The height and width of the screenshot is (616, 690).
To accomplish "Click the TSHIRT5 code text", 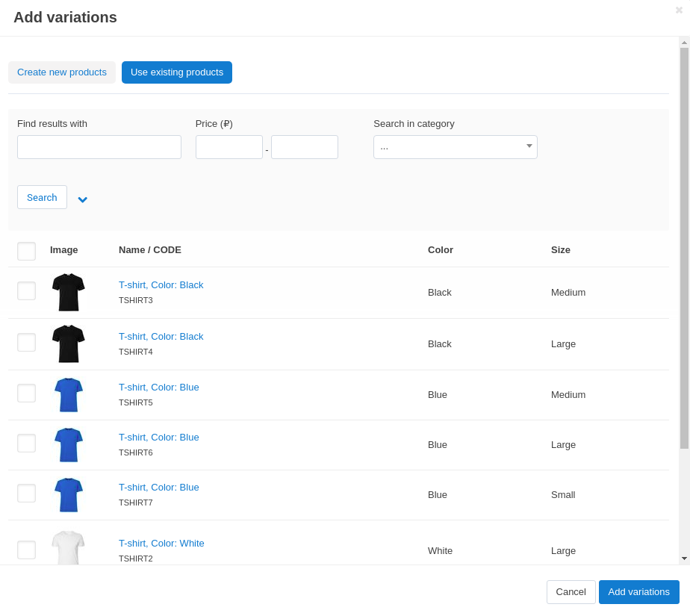I will tap(136, 402).
